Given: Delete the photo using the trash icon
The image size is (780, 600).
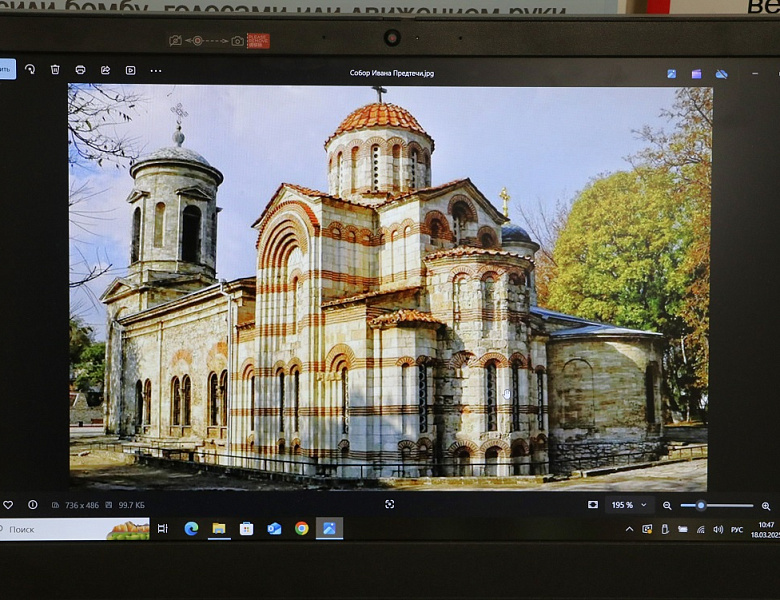Looking at the screenshot, I should pos(55,70).
